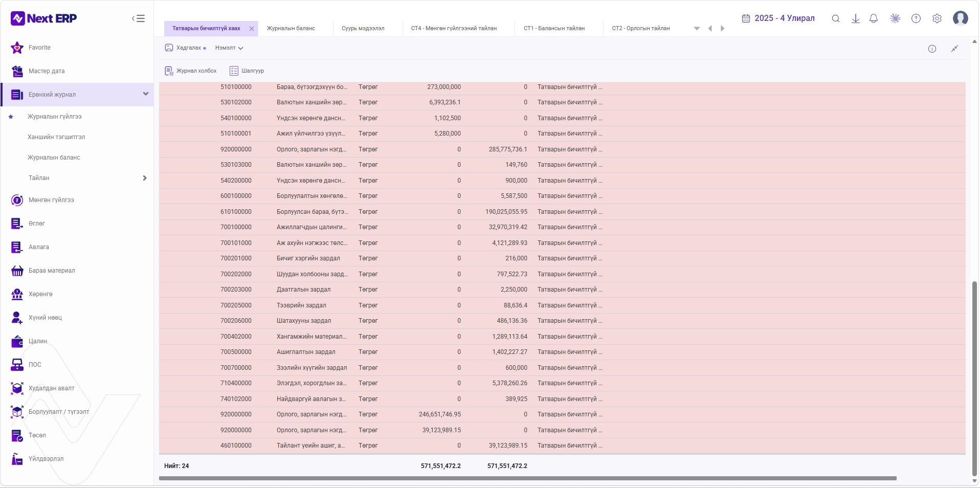Screen dimensions: 980x488
Task: Close the Татварын бичилтгүй хаах tab
Action: tap(252, 29)
